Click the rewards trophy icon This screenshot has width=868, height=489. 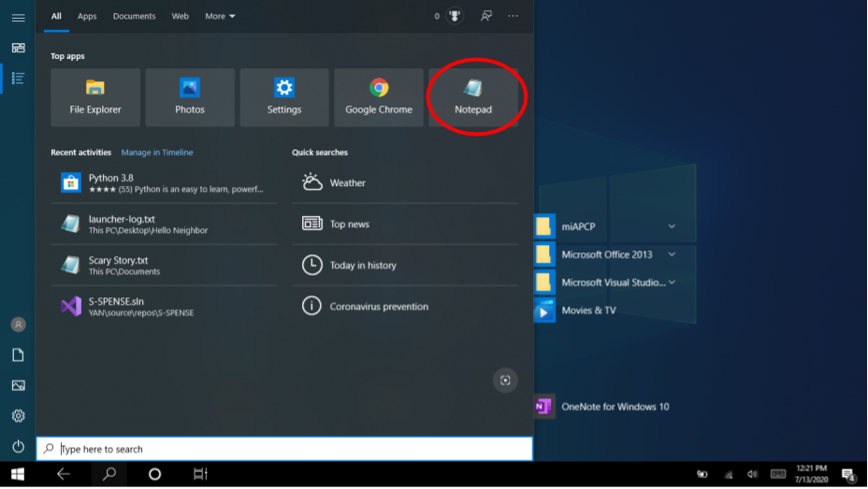(455, 16)
